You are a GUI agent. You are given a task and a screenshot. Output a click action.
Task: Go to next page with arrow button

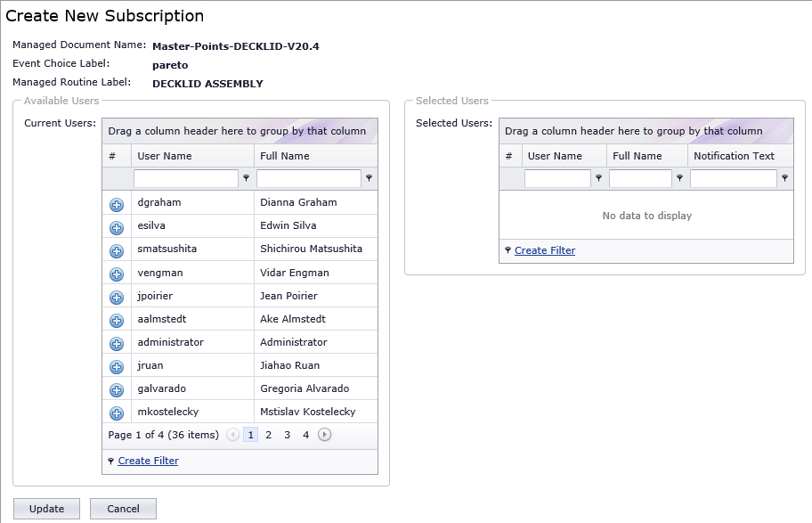pos(324,435)
